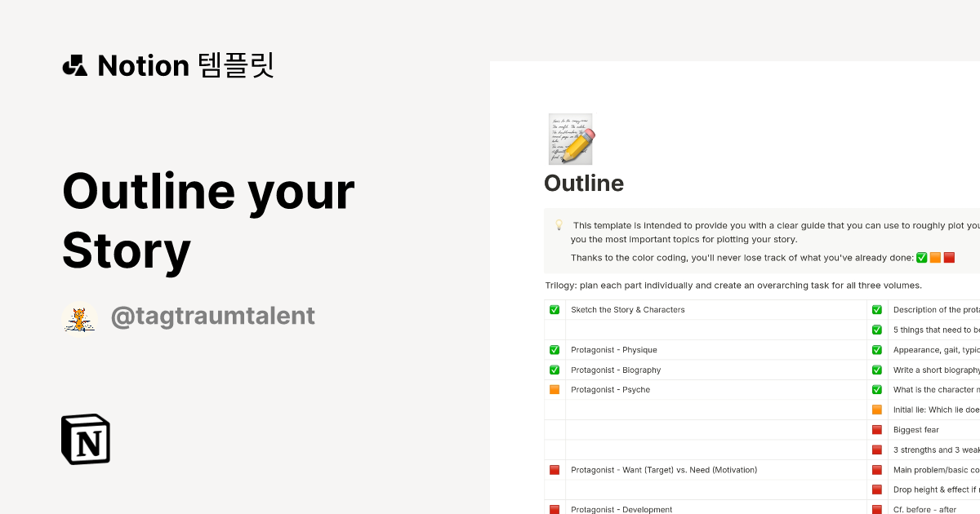Click the lightbulb icon in the callout box
This screenshot has height=514, width=980.
pyautogui.click(x=558, y=225)
